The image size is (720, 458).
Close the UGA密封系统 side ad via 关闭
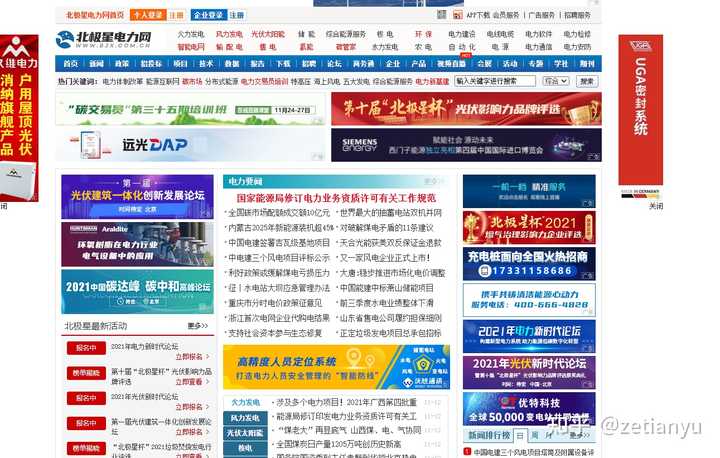pos(656,206)
